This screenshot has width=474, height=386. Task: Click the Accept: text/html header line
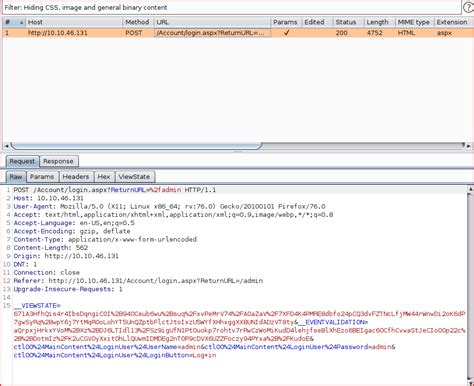click(x=173, y=215)
